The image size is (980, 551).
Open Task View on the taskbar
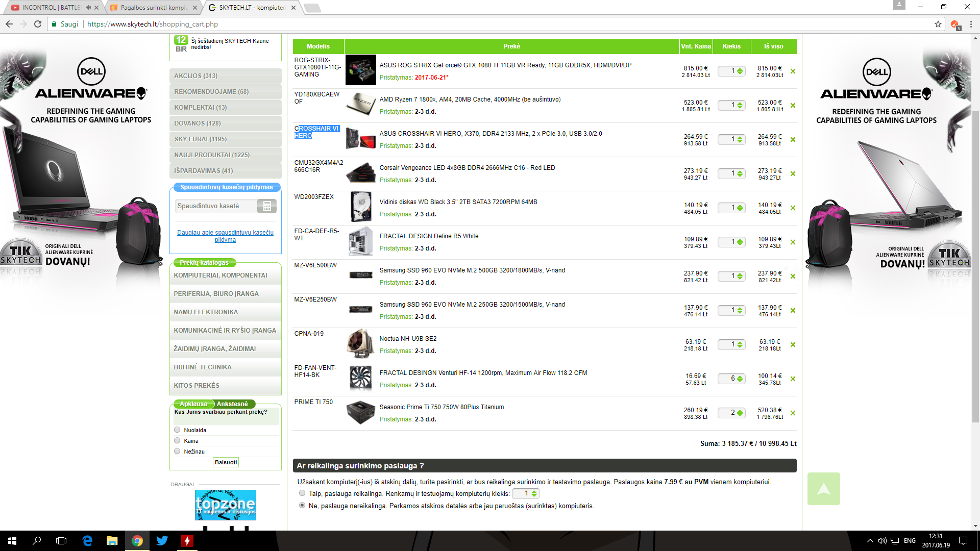coord(61,541)
